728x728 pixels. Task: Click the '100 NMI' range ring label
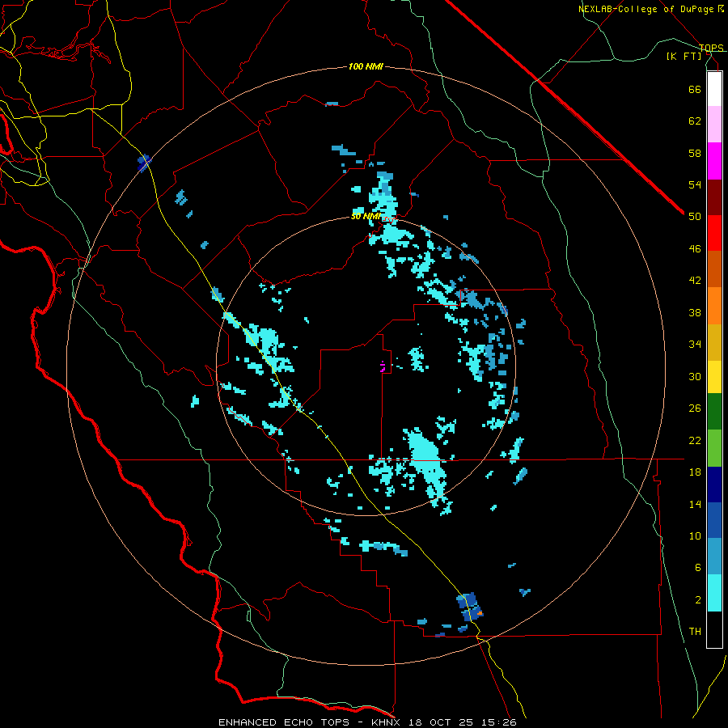(366, 67)
